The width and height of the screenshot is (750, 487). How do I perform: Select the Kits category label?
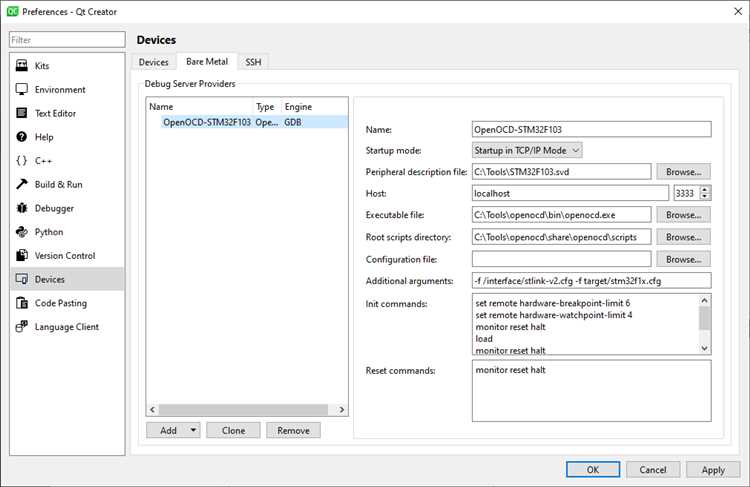coord(42,66)
